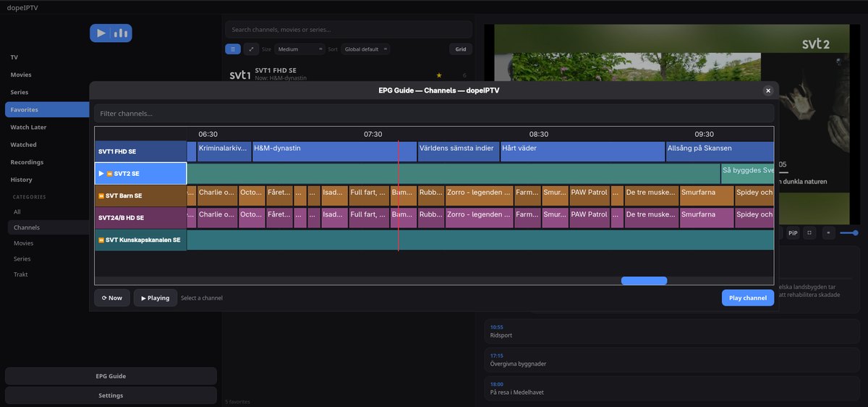Click Zorro - legenden on SVT Barn row
Viewport: 868px width, 407px height.
[x=479, y=196]
